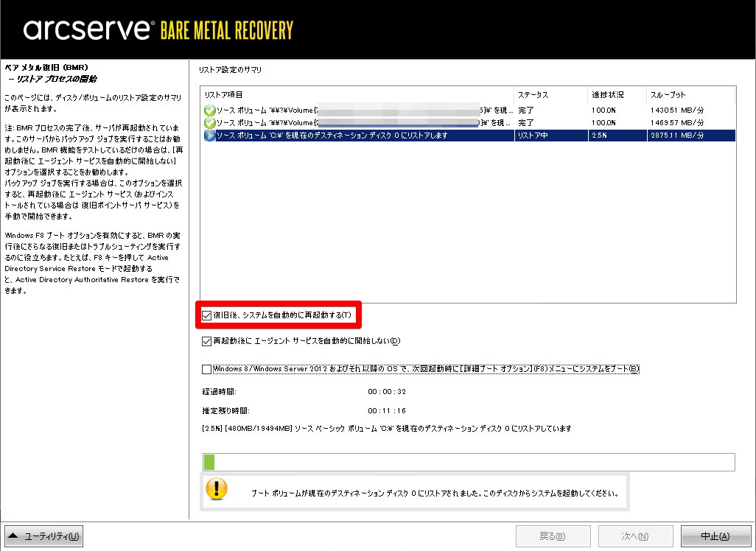This screenshot has width=756, height=551.
Task: Click ベアメタル復旧 (BMR) heading
Action: click(x=46, y=68)
